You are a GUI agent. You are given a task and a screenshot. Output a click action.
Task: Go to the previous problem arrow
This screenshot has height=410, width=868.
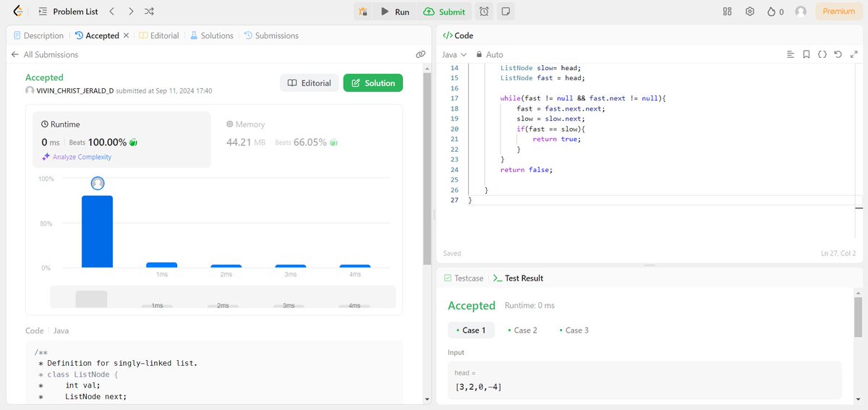111,12
